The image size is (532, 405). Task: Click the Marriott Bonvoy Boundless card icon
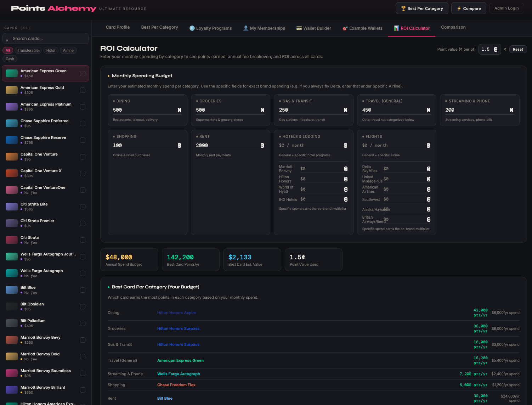point(12,373)
